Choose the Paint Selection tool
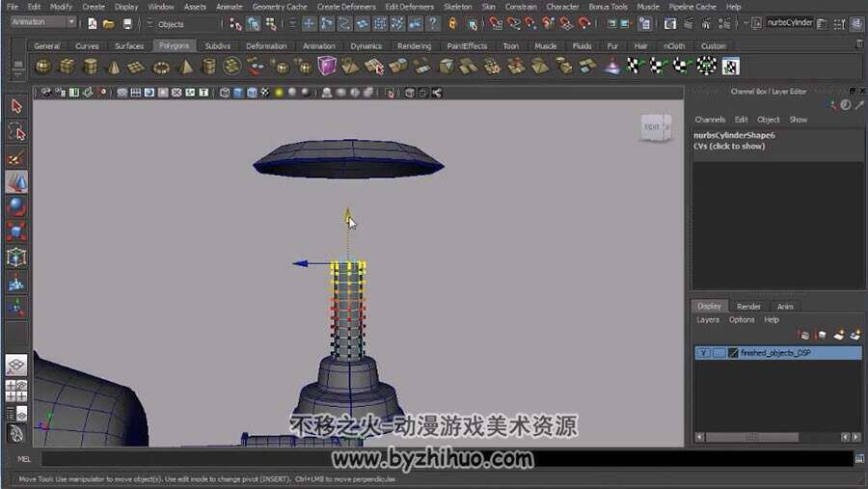868x489 pixels. (16, 158)
